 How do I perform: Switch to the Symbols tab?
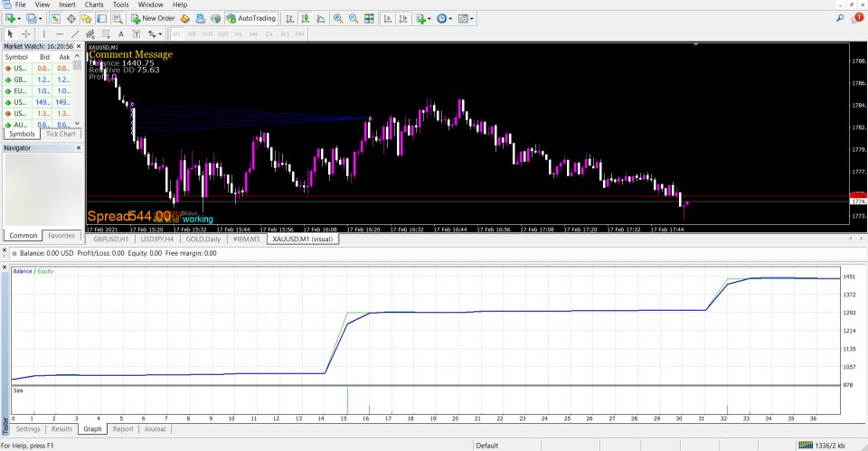pos(22,134)
